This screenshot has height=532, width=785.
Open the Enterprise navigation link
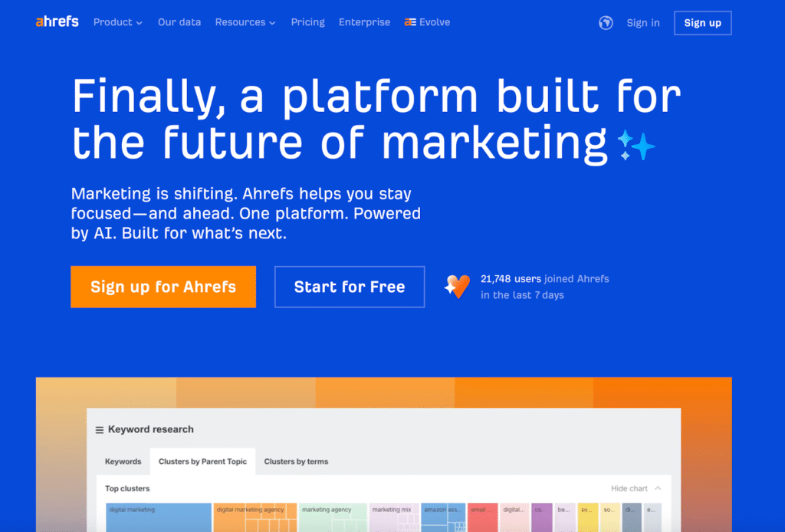click(364, 22)
